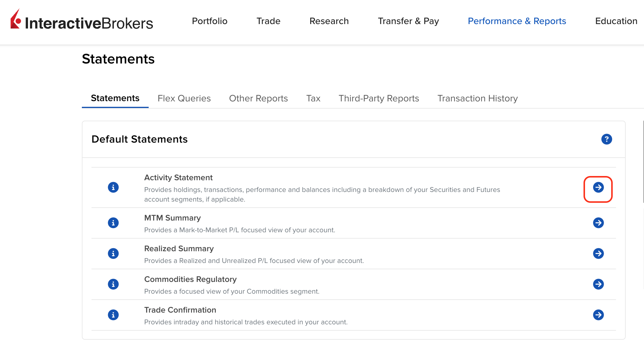
Task: Open the Realized Summary arrow icon
Action: [x=599, y=254]
